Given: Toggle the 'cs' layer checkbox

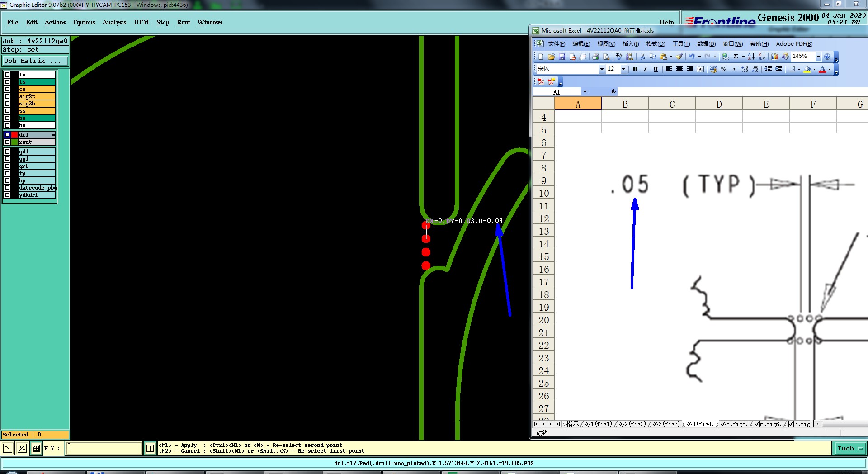Looking at the screenshot, I should pos(7,89).
